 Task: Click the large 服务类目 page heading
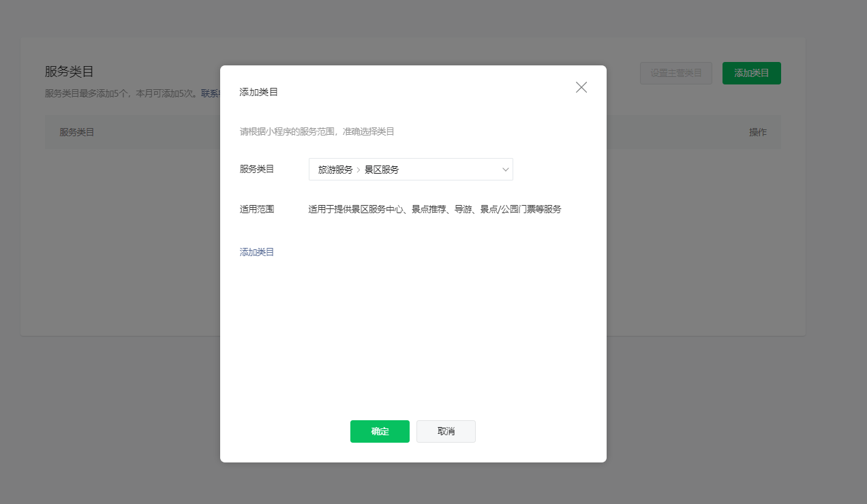(x=69, y=72)
